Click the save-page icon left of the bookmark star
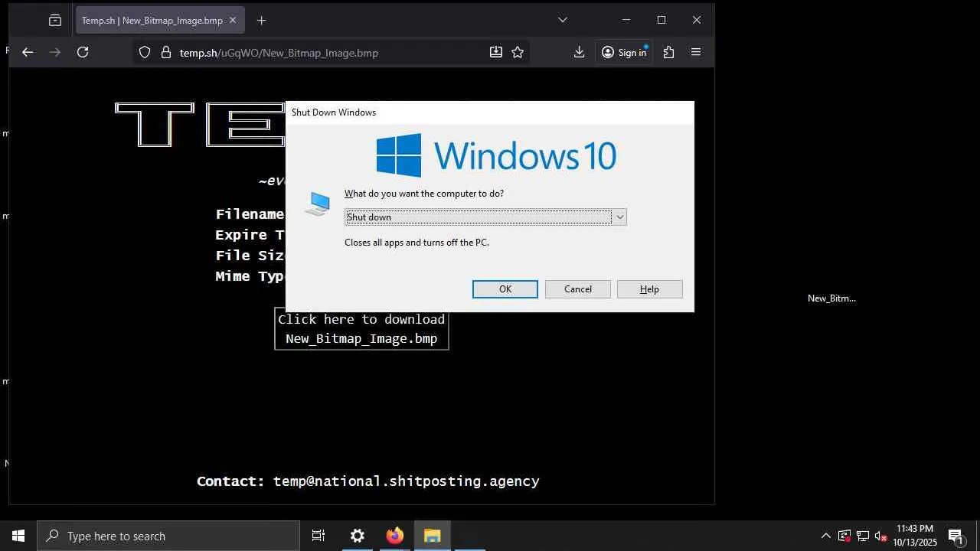The image size is (980, 551). pyautogui.click(x=496, y=52)
